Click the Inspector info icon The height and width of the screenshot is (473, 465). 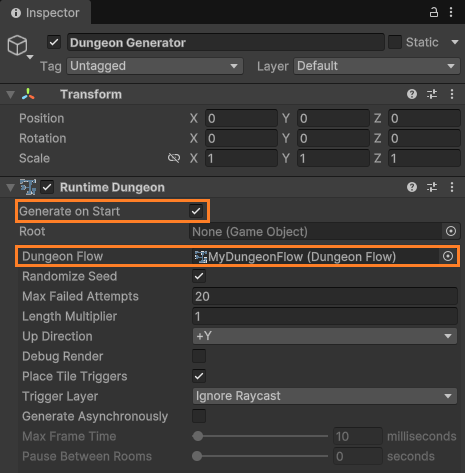pyautogui.click(x=16, y=13)
